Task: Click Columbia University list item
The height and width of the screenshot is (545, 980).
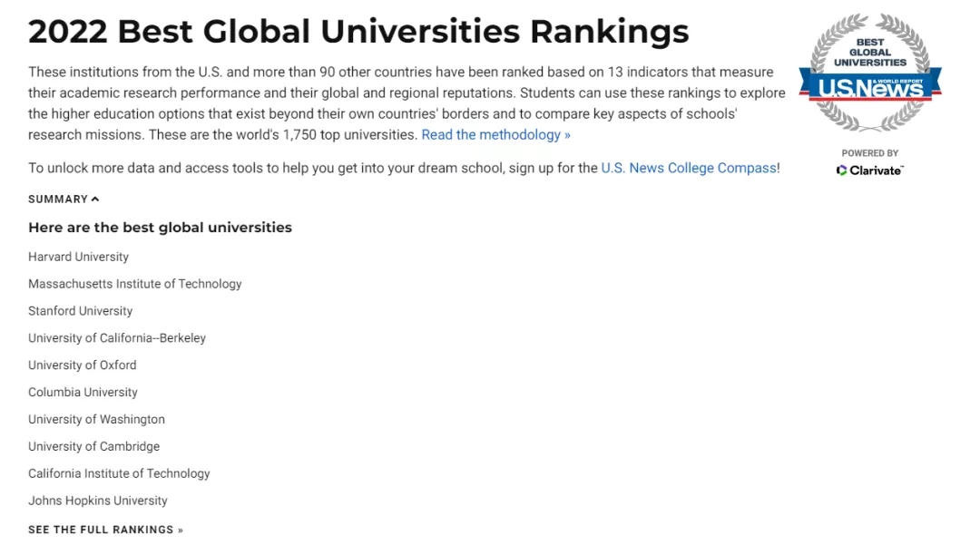Action: [83, 392]
